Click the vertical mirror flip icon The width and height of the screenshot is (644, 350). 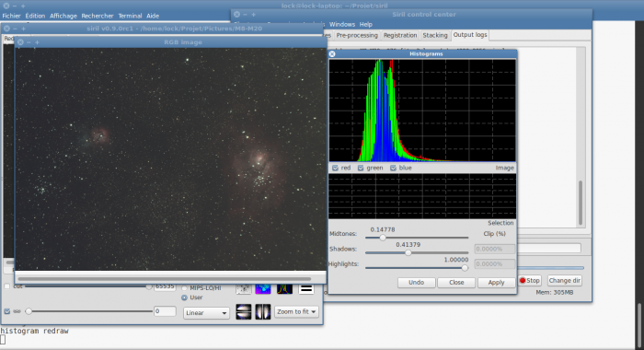pyautogui.click(x=244, y=311)
